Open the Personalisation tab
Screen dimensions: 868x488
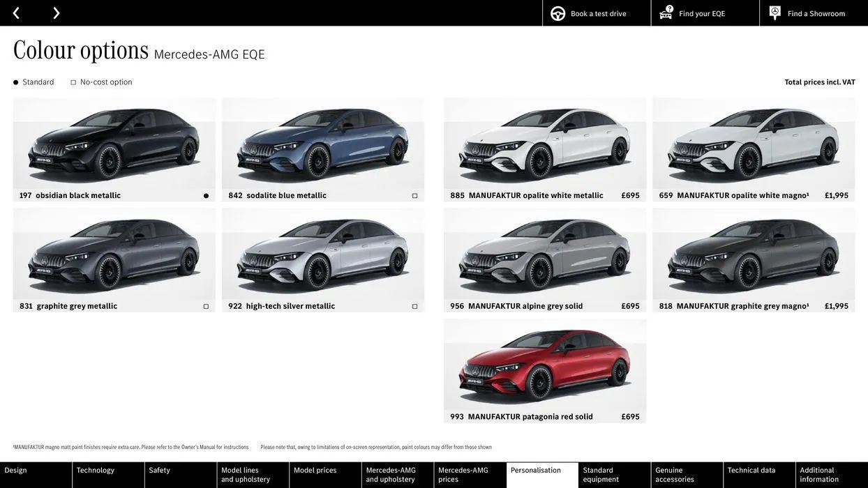[543, 475]
